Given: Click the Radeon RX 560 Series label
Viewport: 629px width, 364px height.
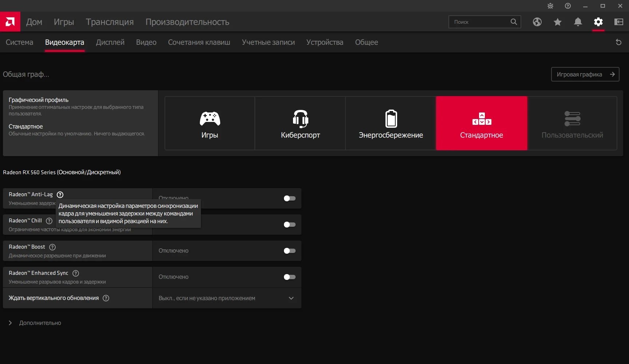Looking at the screenshot, I should [62, 172].
